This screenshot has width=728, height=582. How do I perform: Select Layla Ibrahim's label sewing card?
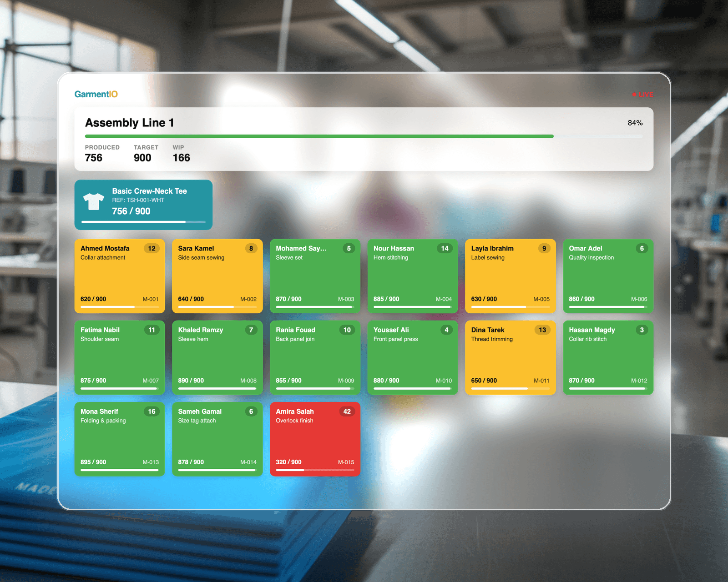coord(510,276)
